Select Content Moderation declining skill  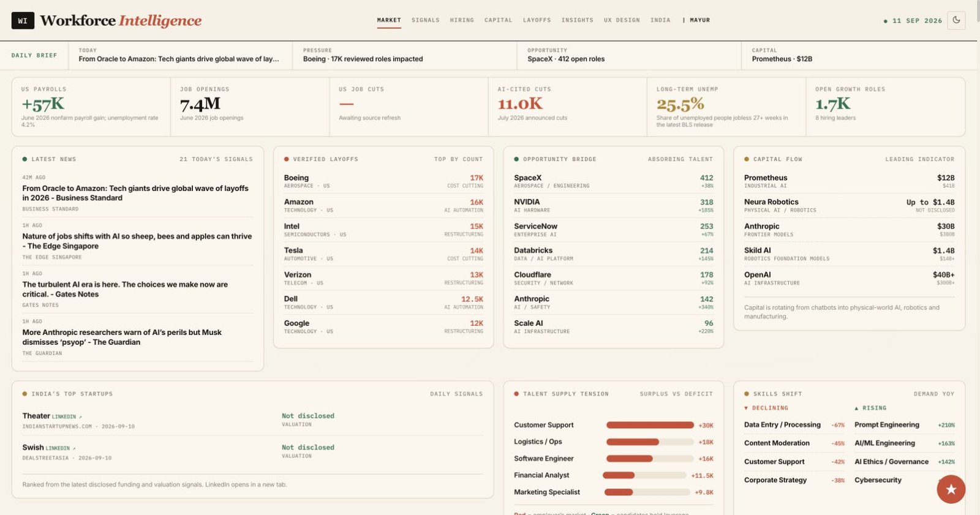(x=794, y=443)
